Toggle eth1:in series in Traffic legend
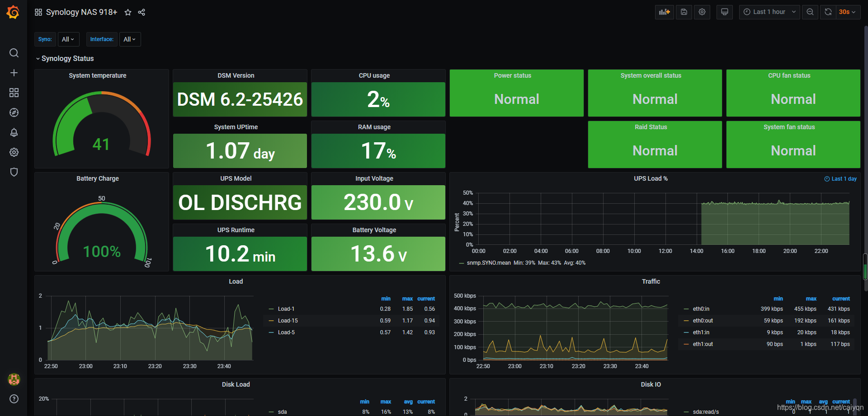Image resolution: width=868 pixels, height=416 pixels. [701, 332]
